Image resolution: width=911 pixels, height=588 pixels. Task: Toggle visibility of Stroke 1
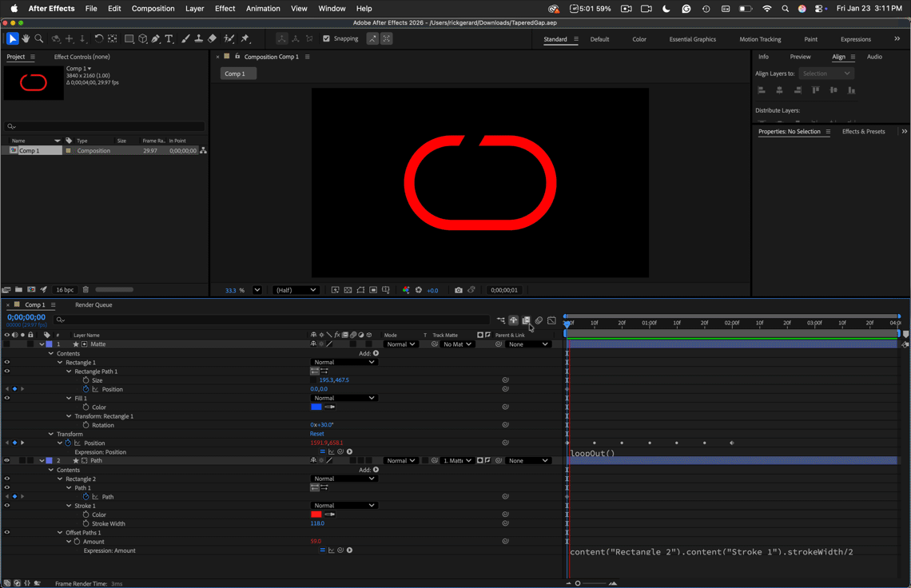tap(7, 506)
